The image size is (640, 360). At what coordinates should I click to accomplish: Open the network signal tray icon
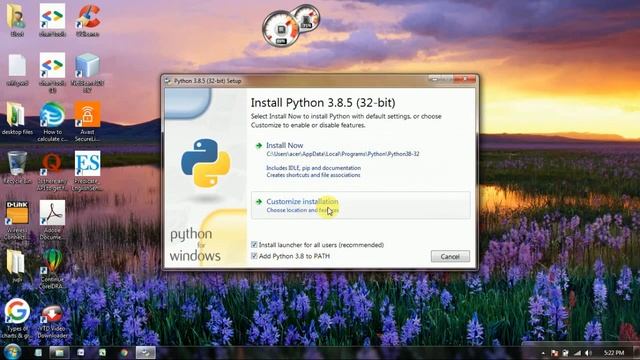577,353
